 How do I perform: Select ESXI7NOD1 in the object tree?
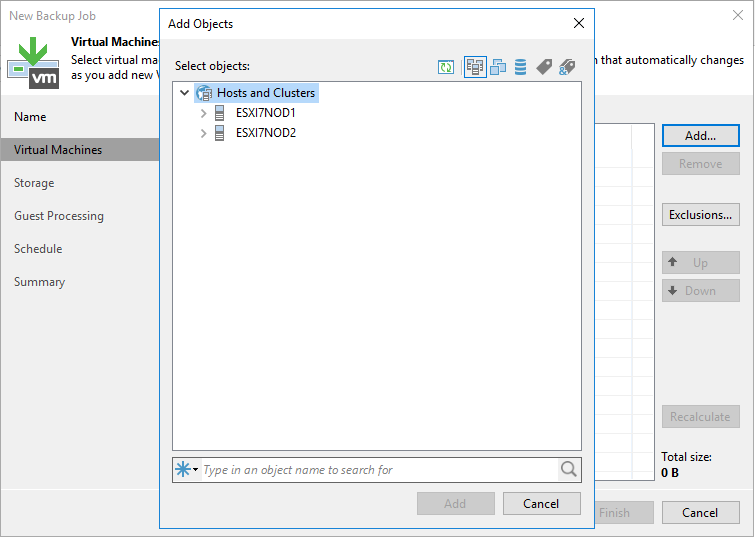click(265, 113)
